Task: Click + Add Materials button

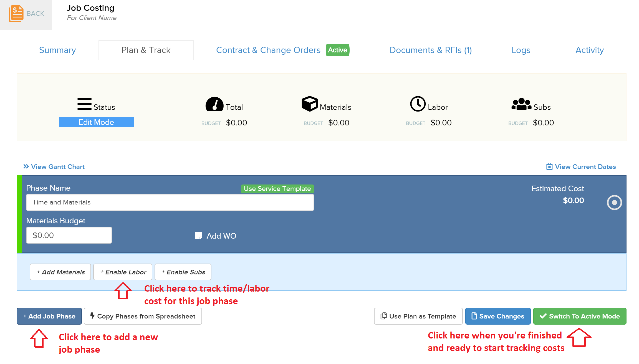Action: point(60,272)
